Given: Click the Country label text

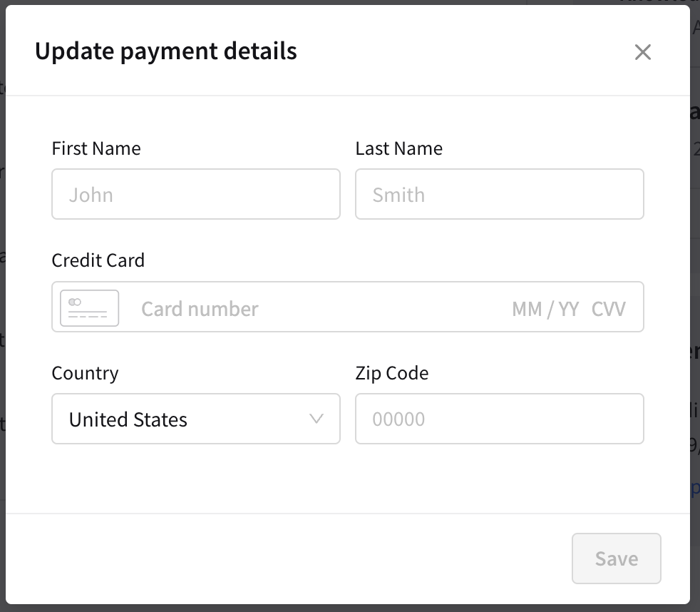Looking at the screenshot, I should (86, 374).
